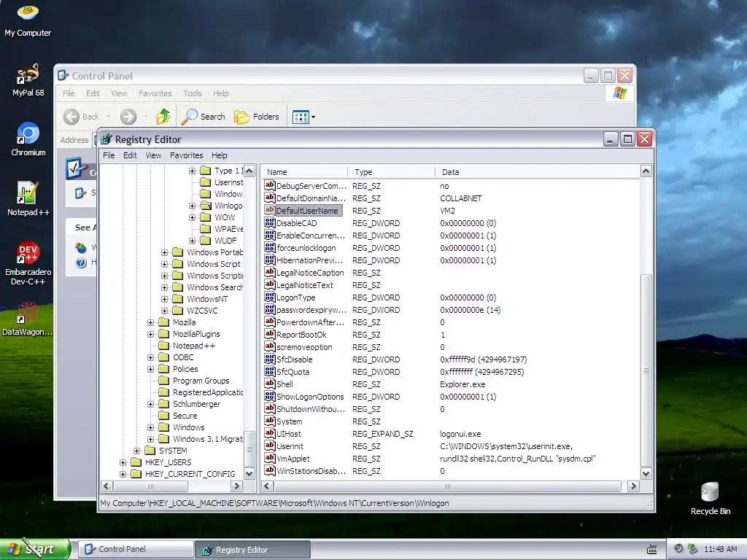The width and height of the screenshot is (747, 560).
Task: Click the HKEY_USERS folder icon
Action: point(136,462)
